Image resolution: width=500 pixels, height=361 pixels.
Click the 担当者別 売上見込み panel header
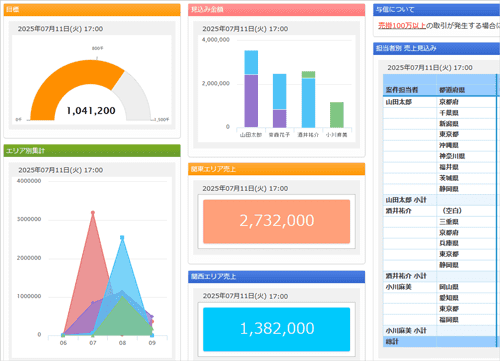click(436, 48)
